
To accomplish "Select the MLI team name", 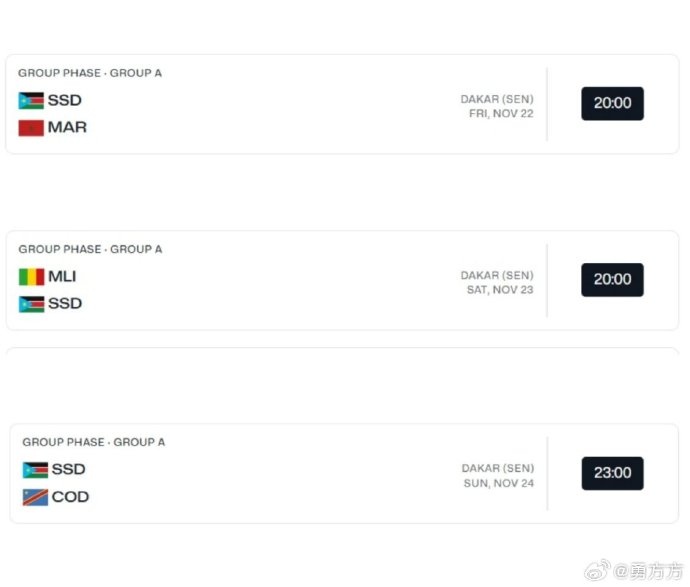I will [x=62, y=277].
